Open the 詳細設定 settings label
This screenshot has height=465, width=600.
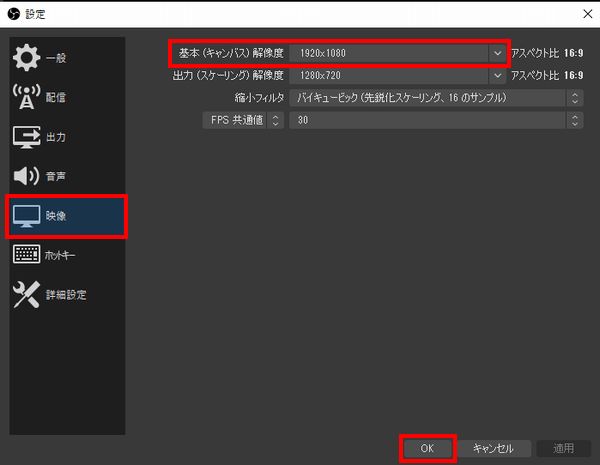(66, 295)
